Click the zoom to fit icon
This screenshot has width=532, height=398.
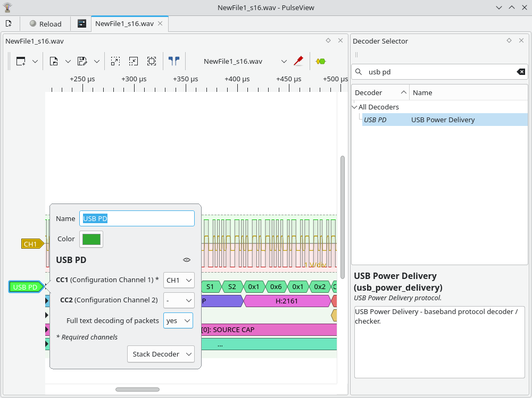coord(152,61)
